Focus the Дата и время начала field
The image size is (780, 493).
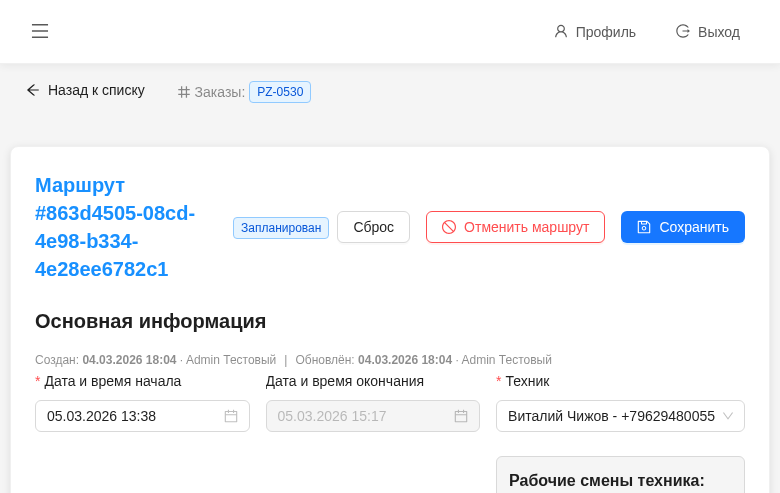130,416
